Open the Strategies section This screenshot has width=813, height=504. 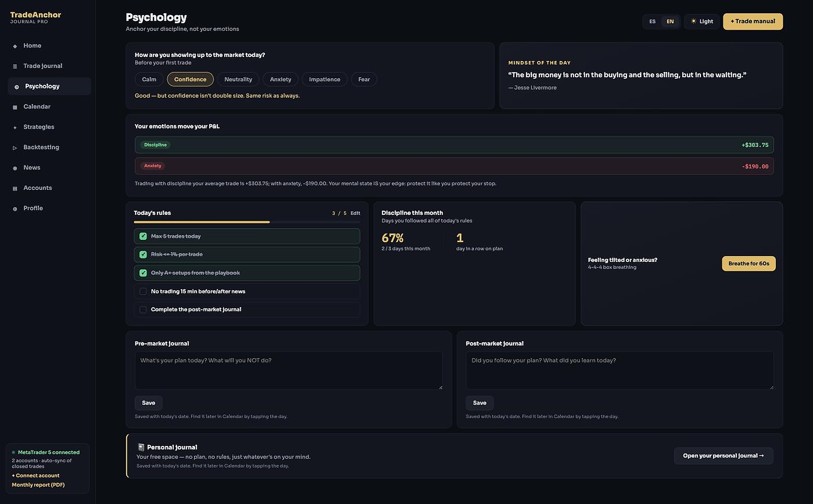pos(49,127)
